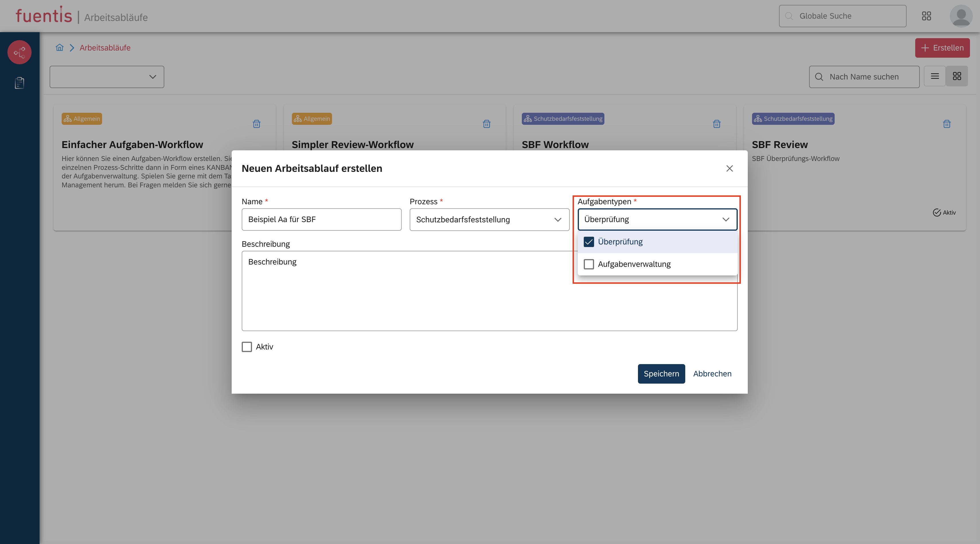Click the Speichern button

(661, 374)
